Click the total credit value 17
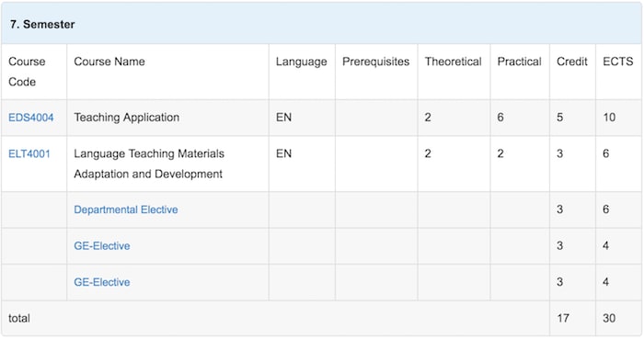 tap(563, 319)
